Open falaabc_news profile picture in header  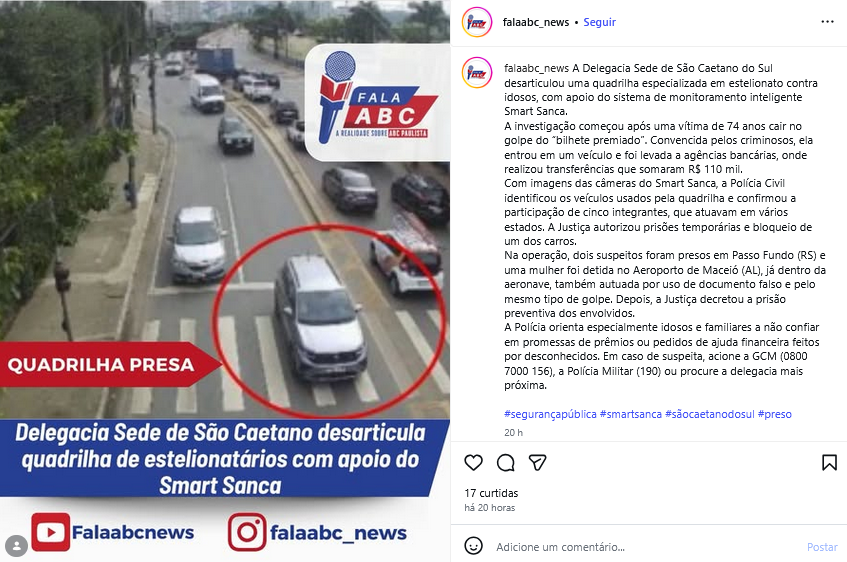coord(477,22)
